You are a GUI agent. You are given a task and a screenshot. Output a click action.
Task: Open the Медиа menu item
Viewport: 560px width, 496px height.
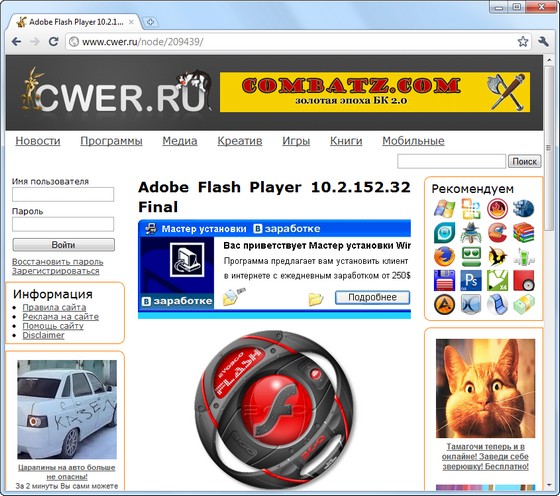(x=180, y=141)
